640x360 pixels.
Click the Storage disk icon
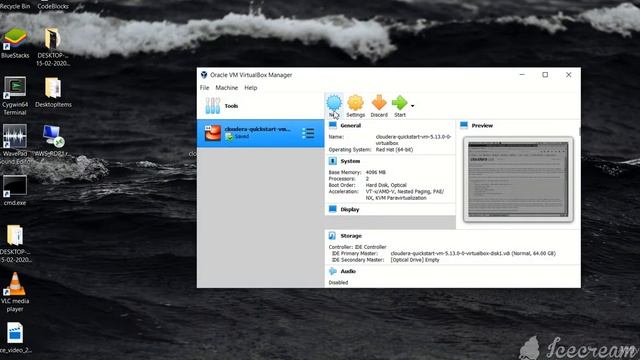click(x=333, y=236)
